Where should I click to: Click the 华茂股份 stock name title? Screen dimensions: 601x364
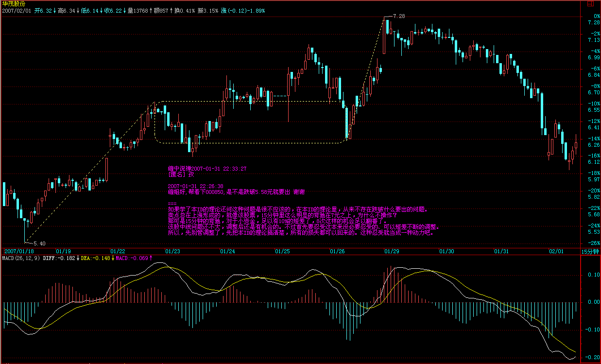click(14, 3)
